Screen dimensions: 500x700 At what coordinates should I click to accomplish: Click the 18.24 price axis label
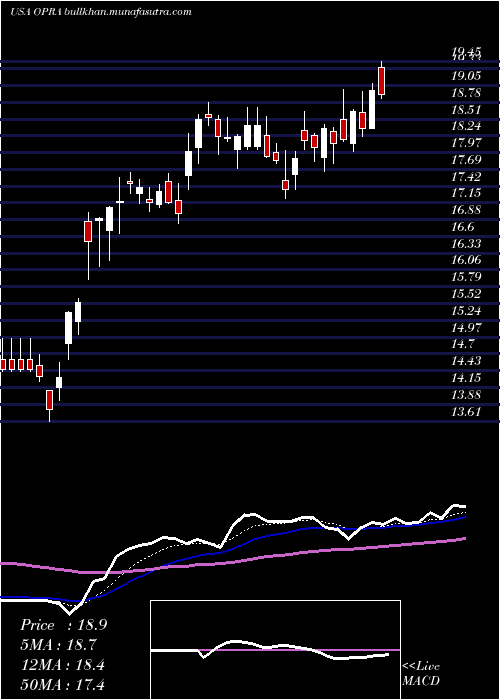coord(466,126)
